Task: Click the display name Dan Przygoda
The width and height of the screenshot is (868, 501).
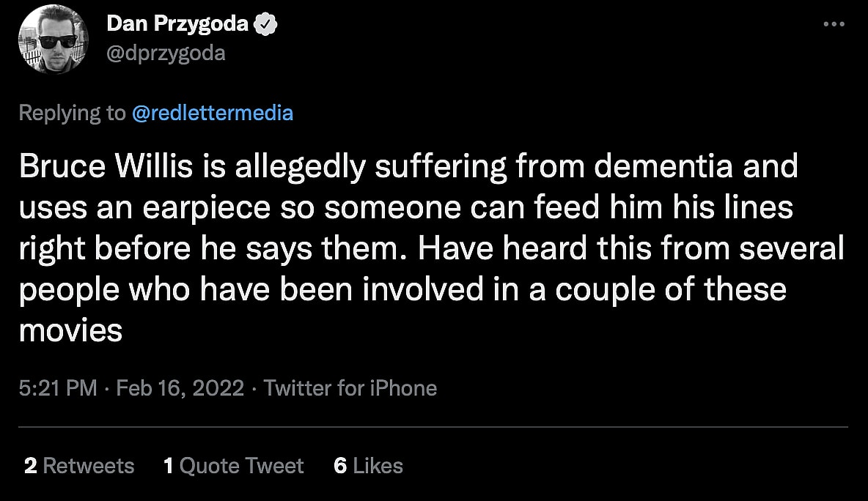Action: point(177,24)
